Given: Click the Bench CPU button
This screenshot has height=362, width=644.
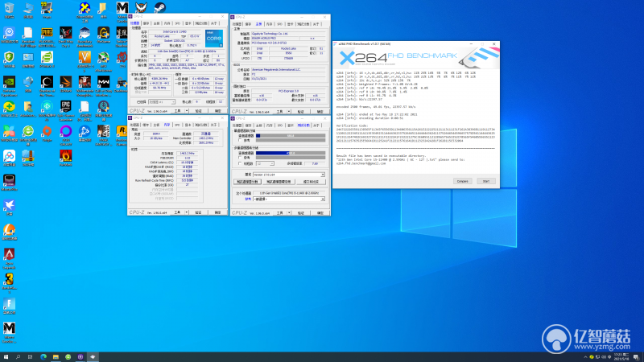Looking at the screenshot, I should [247, 182].
